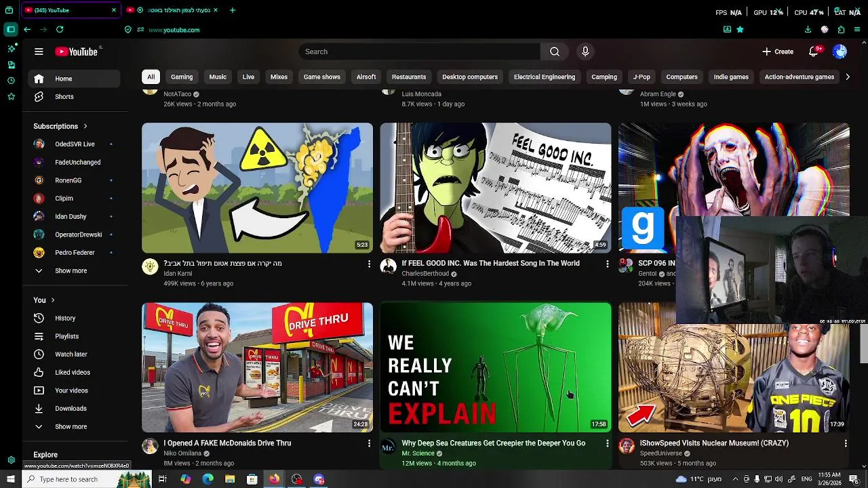Select the All filter chip
The height and width of the screenshot is (488, 868).
151,77
